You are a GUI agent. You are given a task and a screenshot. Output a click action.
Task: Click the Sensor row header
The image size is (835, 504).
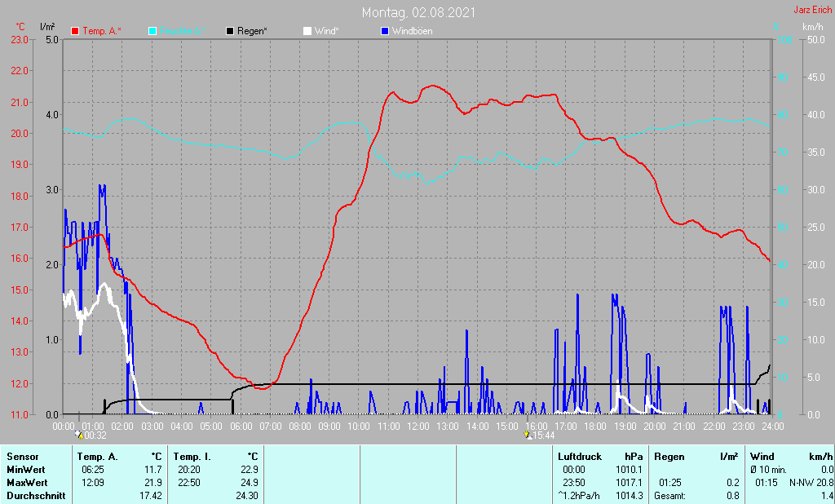coord(22,457)
